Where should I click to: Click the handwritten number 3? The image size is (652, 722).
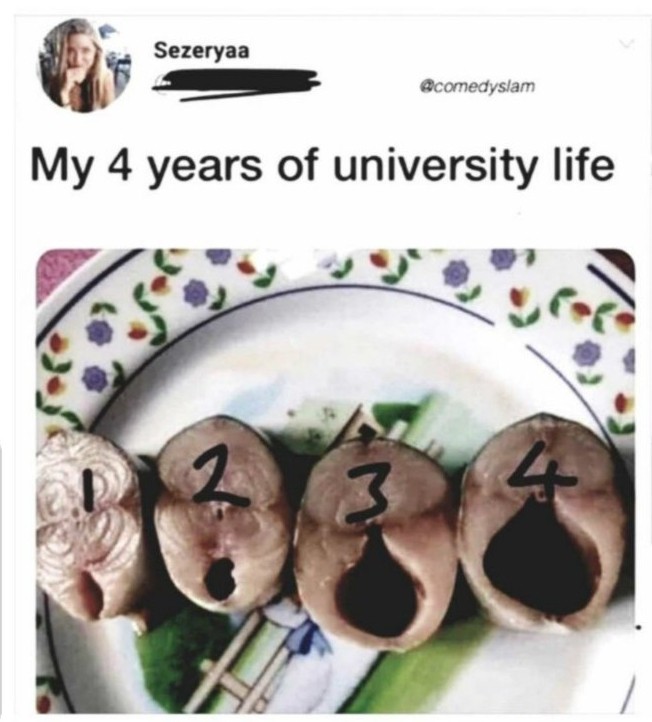pyautogui.click(x=368, y=500)
